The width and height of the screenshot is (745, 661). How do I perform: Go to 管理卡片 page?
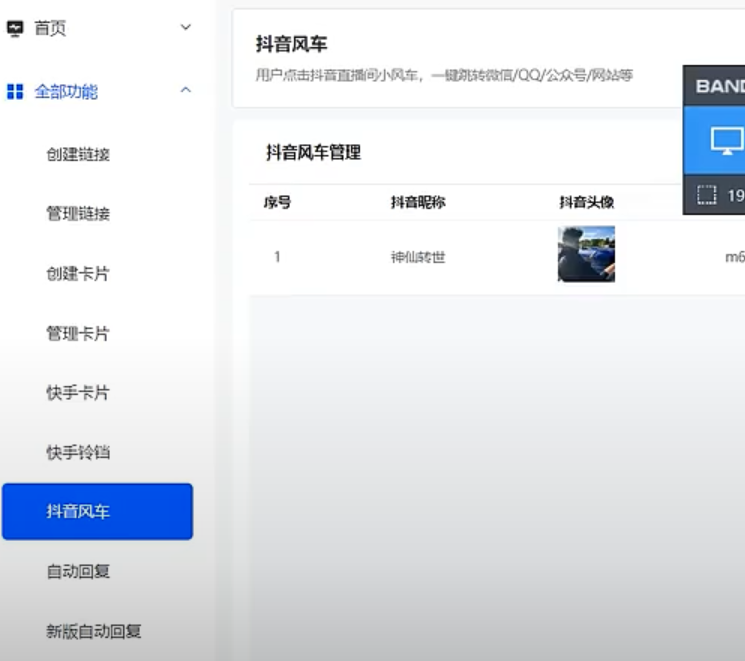coord(78,334)
